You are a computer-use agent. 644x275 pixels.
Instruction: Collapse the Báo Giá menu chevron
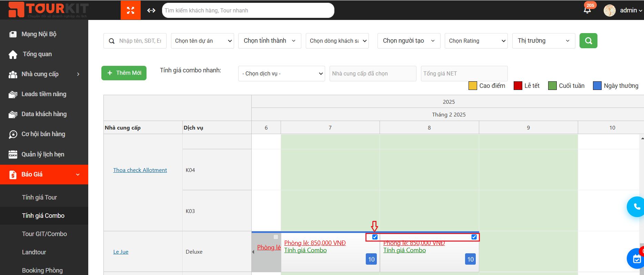tap(78, 175)
